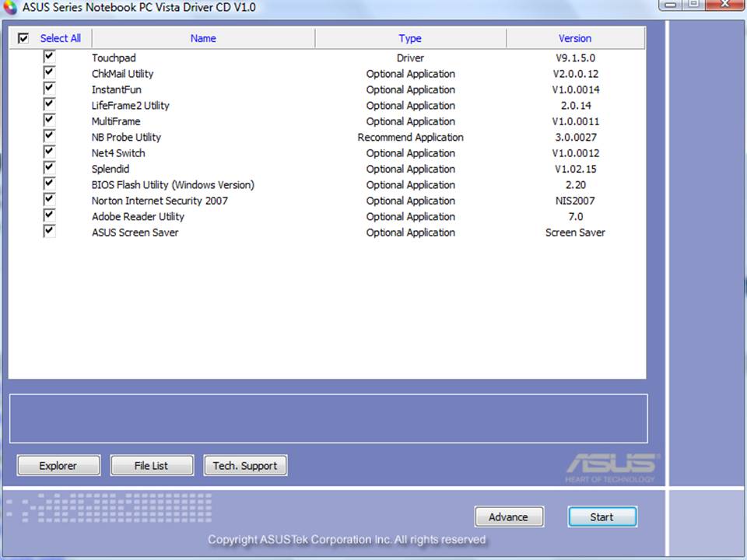Click version V9.1.5.0

click(x=576, y=58)
